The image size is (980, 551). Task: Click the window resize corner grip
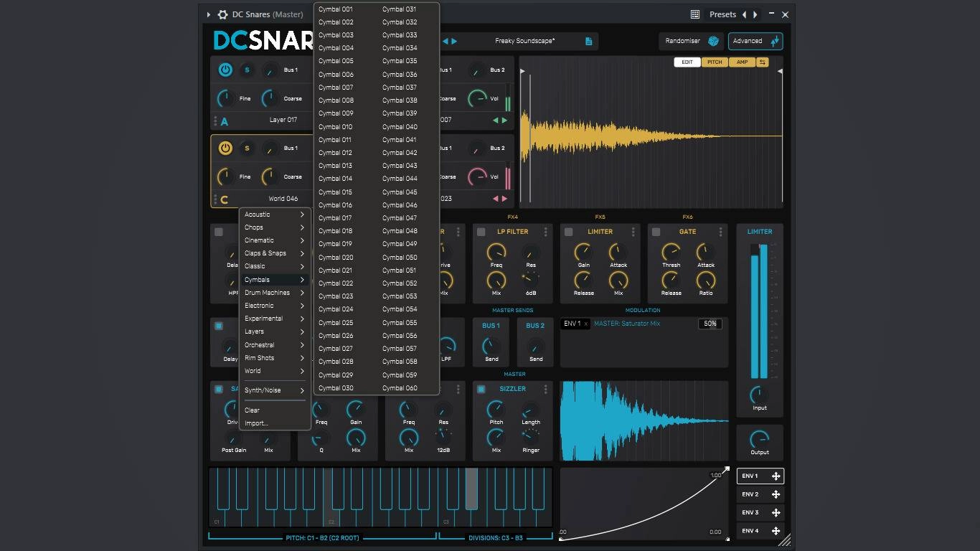click(x=784, y=540)
